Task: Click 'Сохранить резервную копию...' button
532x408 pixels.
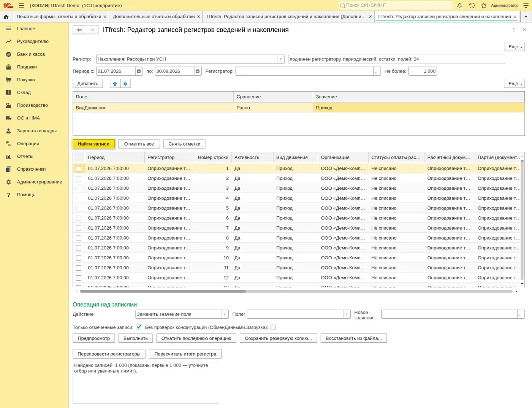Action: pyautogui.click(x=279, y=338)
